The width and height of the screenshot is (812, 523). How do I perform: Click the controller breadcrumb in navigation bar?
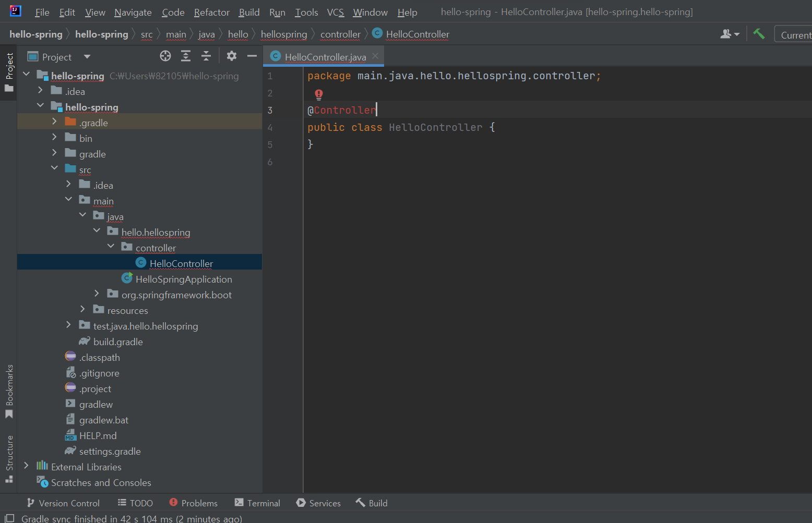(340, 34)
